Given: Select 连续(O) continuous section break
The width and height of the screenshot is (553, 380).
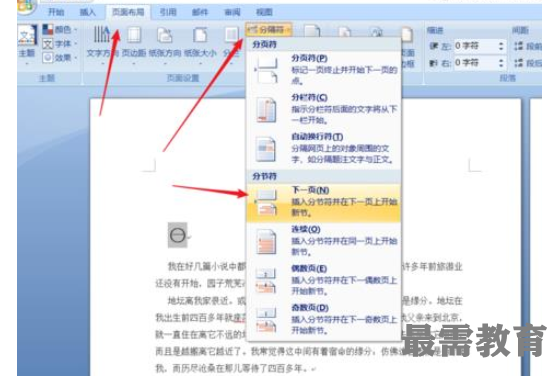Looking at the screenshot, I should click(324, 241).
